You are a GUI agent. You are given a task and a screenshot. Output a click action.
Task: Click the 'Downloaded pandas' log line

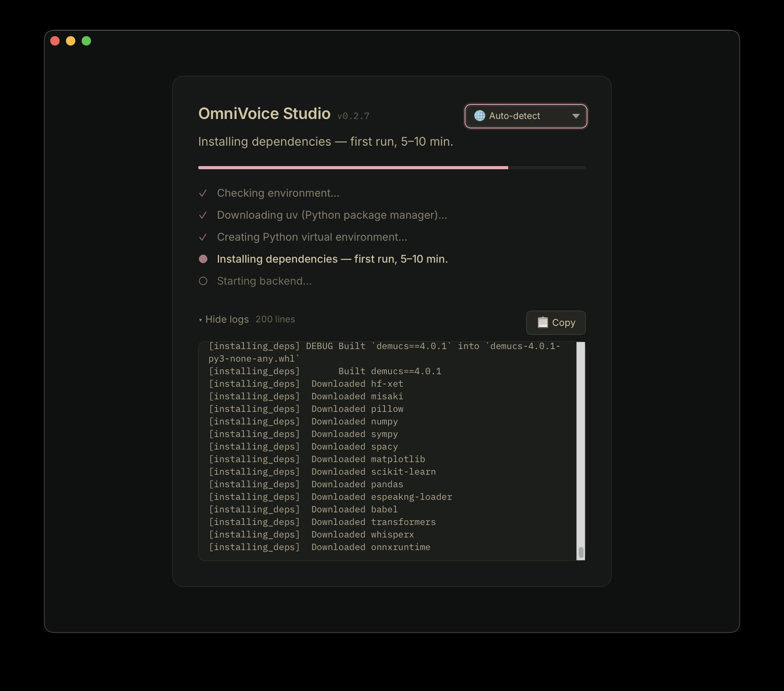pyautogui.click(x=306, y=484)
